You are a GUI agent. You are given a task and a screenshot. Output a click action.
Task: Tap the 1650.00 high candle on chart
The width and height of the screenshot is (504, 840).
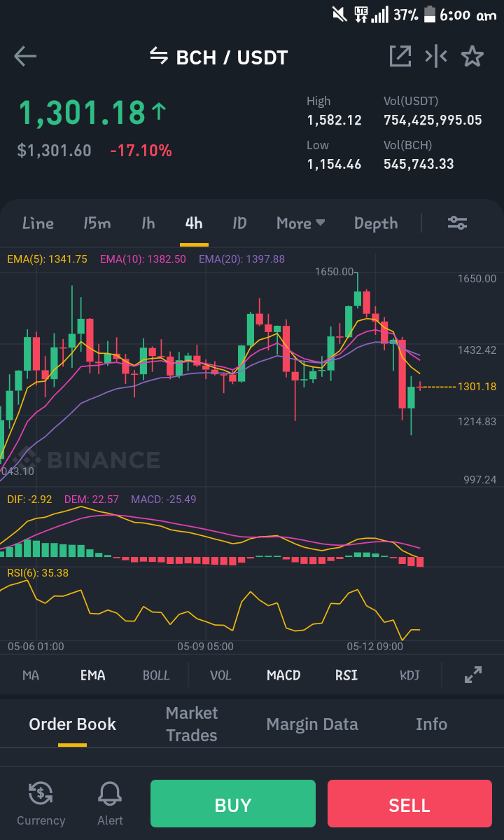[x=358, y=299]
